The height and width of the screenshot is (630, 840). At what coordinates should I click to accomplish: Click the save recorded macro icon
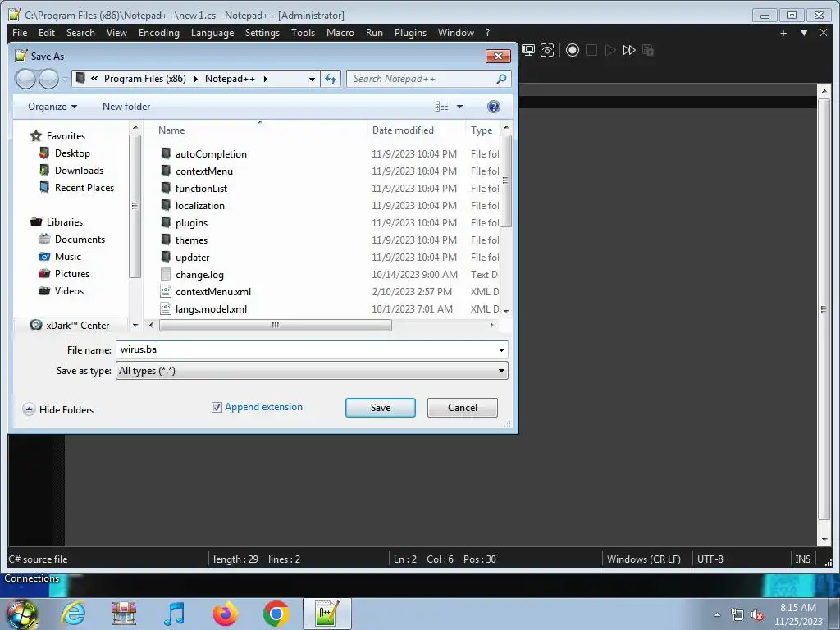point(648,50)
